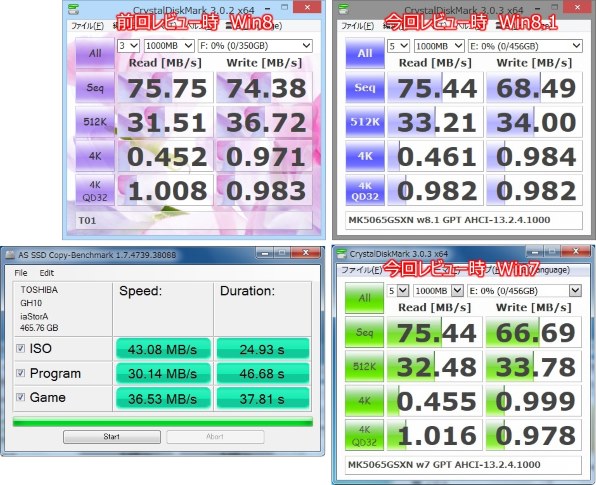Click the purple 512K button in Win8 window
The width and height of the screenshot is (596, 485).
(95, 122)
